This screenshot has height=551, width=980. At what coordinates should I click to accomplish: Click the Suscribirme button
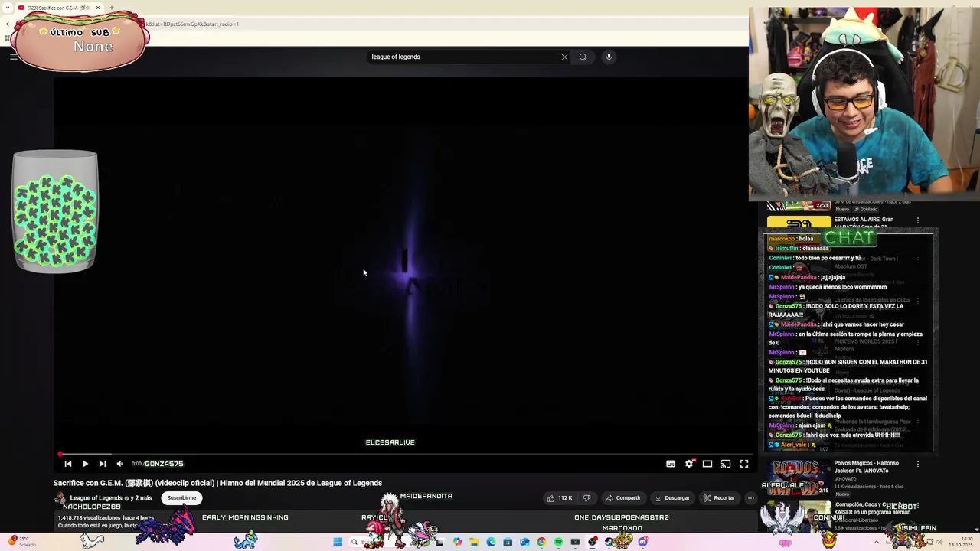(181, 498)
